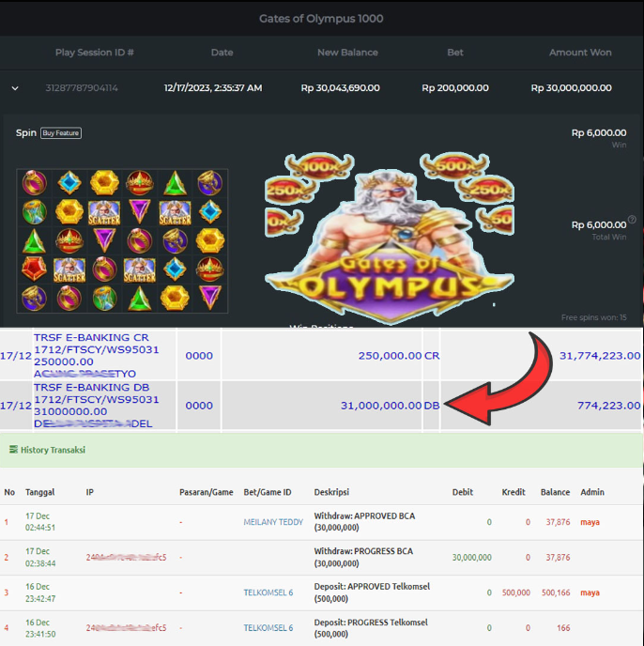Screen dimensions: 644x646
Task: Click the Gates of Olympus Zeus logo image
Action: (390, 238)
